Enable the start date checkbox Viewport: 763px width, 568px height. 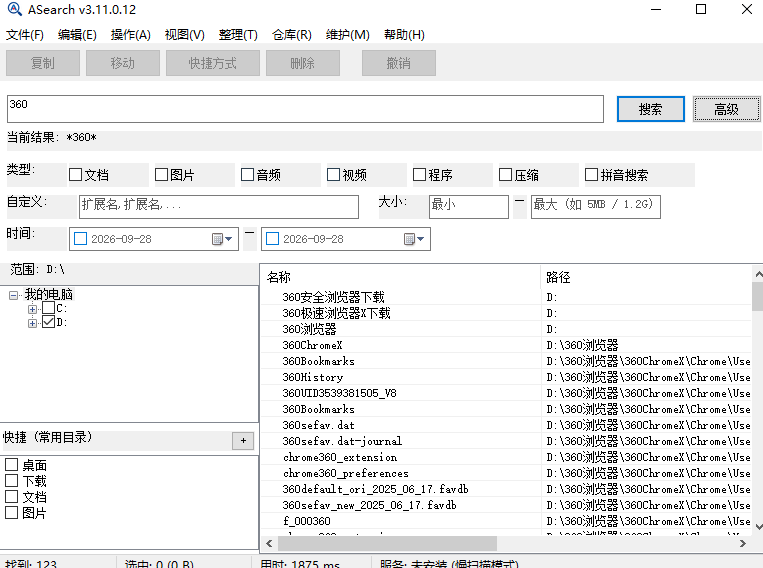pos(80,239)
